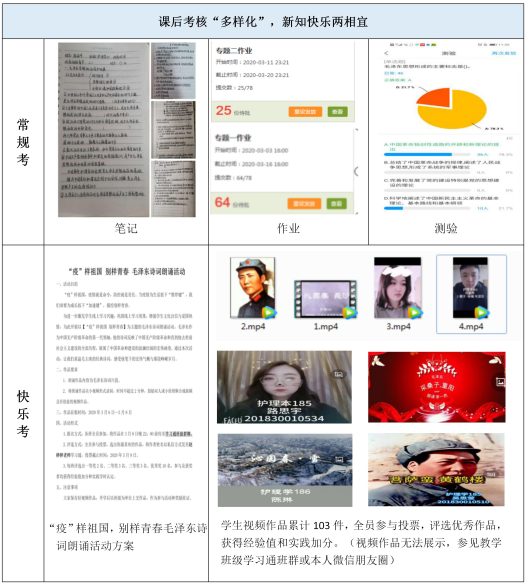Click the play icon on 4.mp4

click(x=482, y=312)
